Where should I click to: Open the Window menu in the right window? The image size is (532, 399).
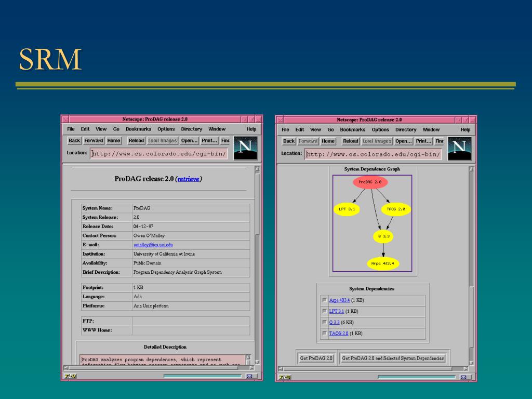pos(431,129)
